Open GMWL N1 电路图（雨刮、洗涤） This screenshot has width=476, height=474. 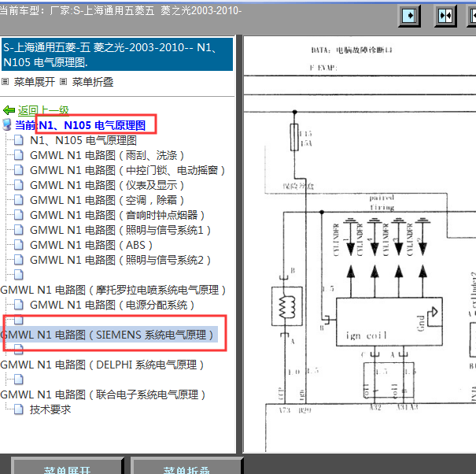pyautogui.click(x=107, y=155)
